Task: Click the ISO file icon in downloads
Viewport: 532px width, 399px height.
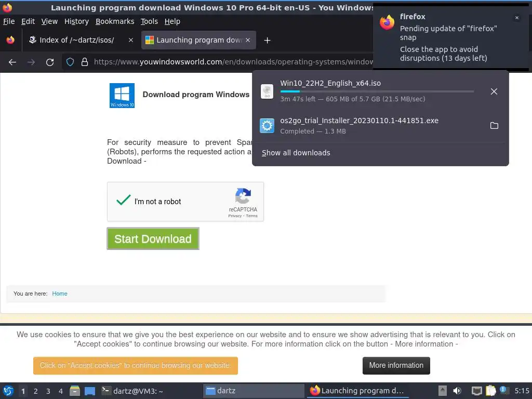Action: (x=267, y=91)
